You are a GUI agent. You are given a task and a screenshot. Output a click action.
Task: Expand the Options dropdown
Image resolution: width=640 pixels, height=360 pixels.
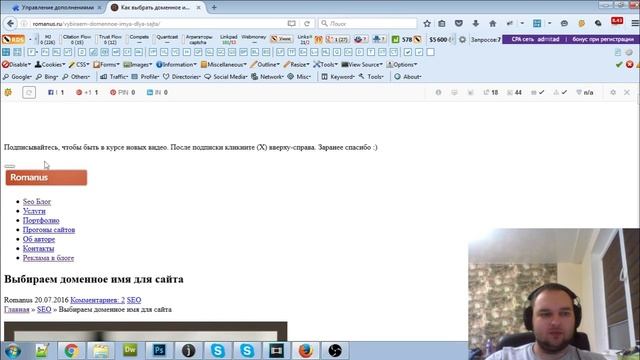[402, 64]
